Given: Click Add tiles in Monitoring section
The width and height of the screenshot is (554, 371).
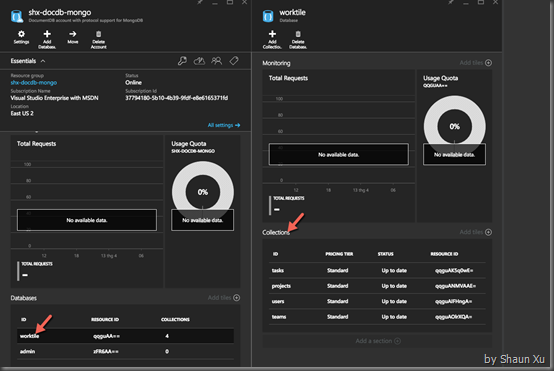Looking at the screenshot, I should click(x=476, y=63).
